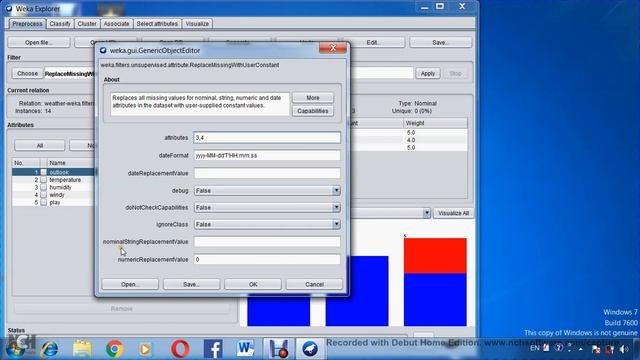Switch to the Cluster tab
The image size is (640, 360).
click(x=87, y=24)
